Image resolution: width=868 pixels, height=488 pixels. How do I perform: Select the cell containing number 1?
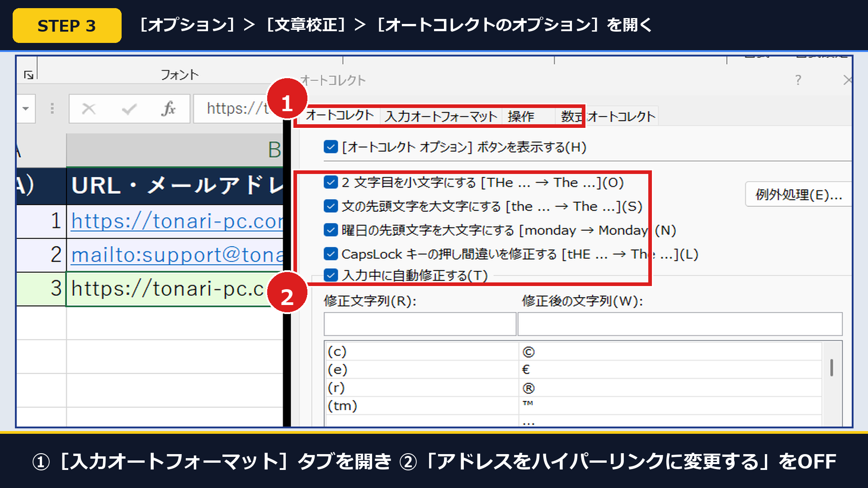(x=42, y=221)
